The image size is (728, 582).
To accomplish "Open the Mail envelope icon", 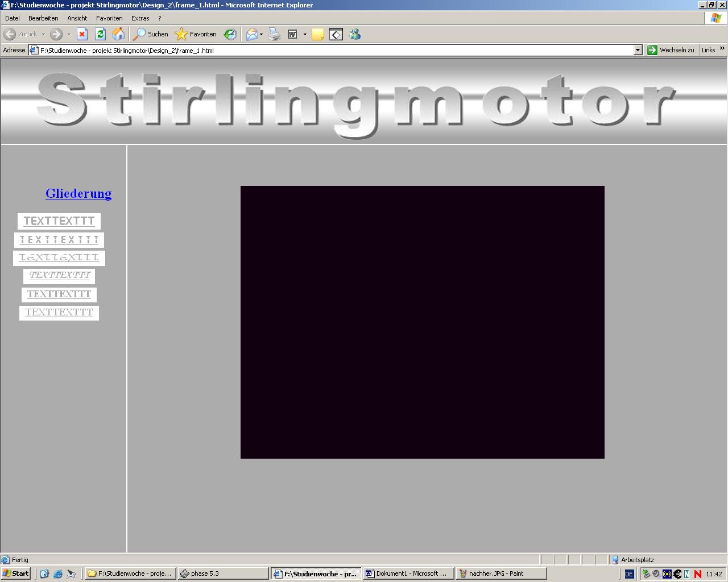I will click(251, 35).
